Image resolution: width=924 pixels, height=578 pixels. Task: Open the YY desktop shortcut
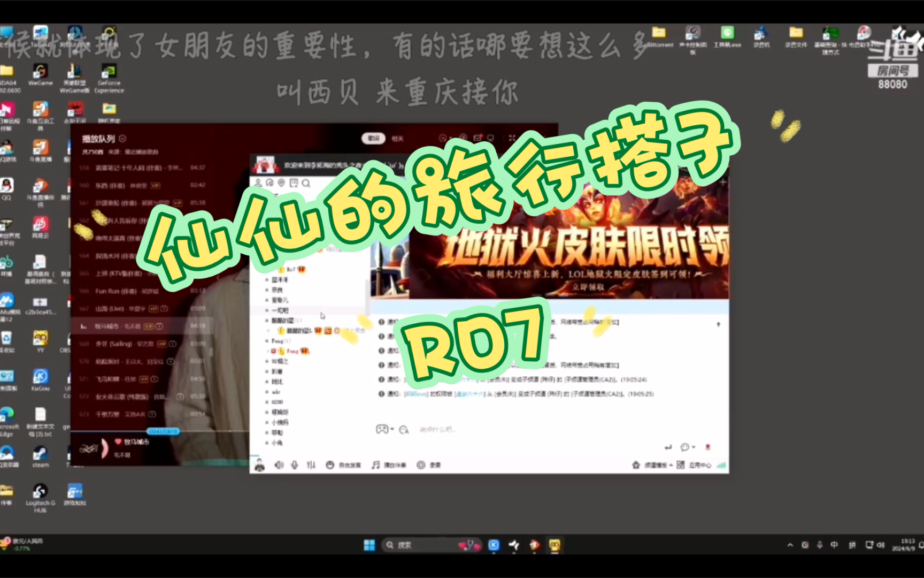[x=40, y=342]
